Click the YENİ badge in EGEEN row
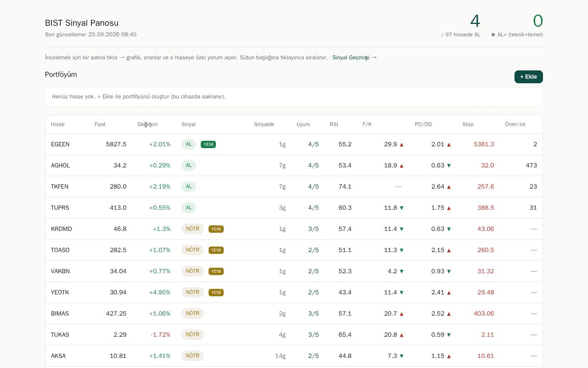 208,144
